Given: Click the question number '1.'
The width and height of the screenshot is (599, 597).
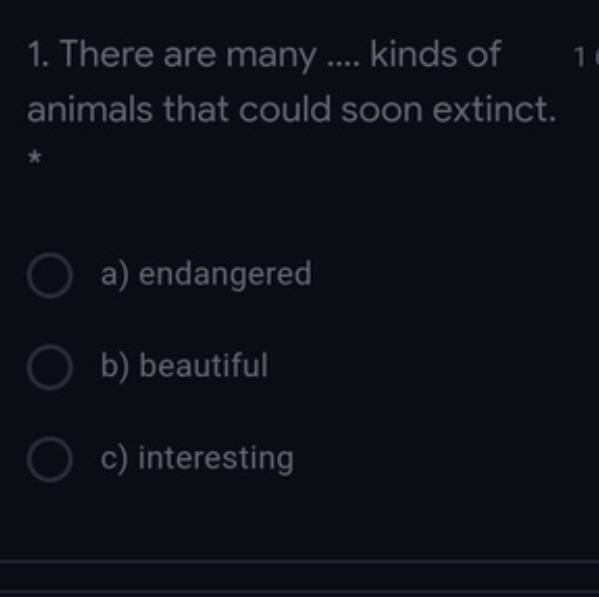Looking at the screenshot, I should (x=38, y=56).
